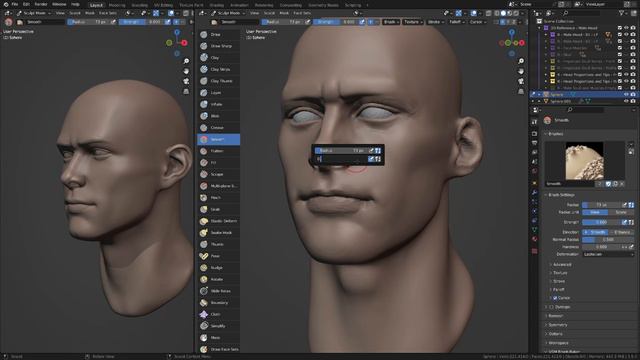This screenshot has width=640, height=360.
Task: Set brush Direction to Smooth
Action: pyautogui.click(x=595, y=232)
